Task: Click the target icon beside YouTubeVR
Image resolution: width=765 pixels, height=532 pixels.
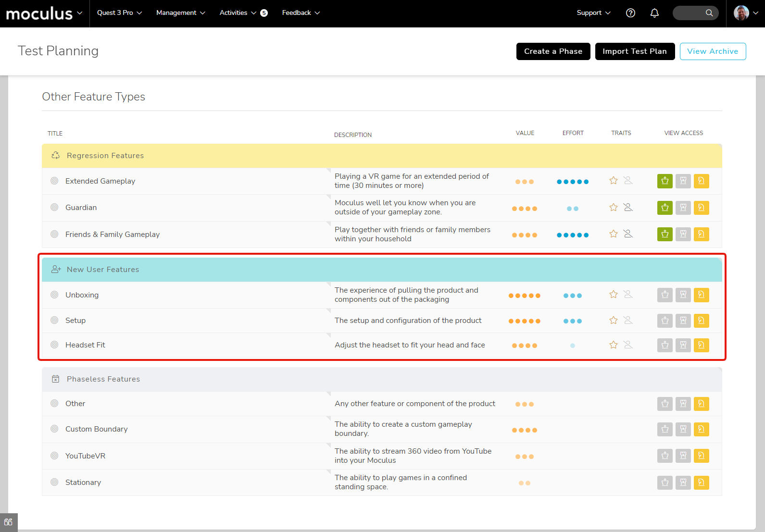Action: click(55, 456)
